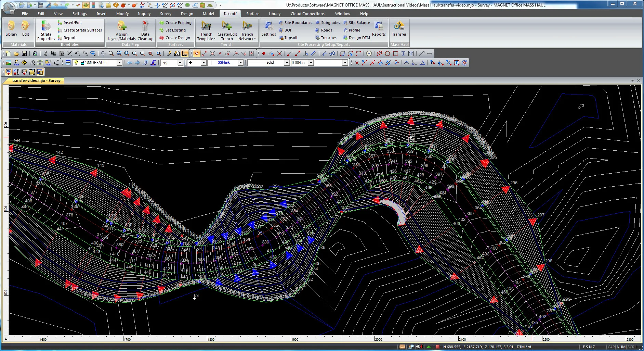
Task: Click Assign Layers/Materials icon
Action: point(121,30)
